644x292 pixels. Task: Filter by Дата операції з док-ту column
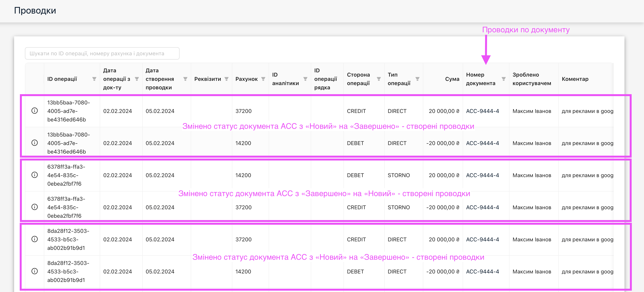pos(137,79)
